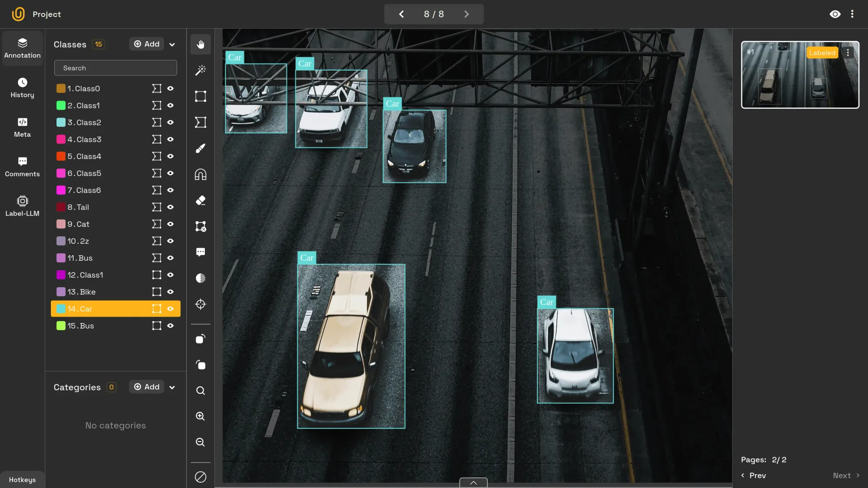This screenshot has height=488, width=868.
Task: Pick the brush annotation tool
Action: pyautogui.click(x=201, y=148)
